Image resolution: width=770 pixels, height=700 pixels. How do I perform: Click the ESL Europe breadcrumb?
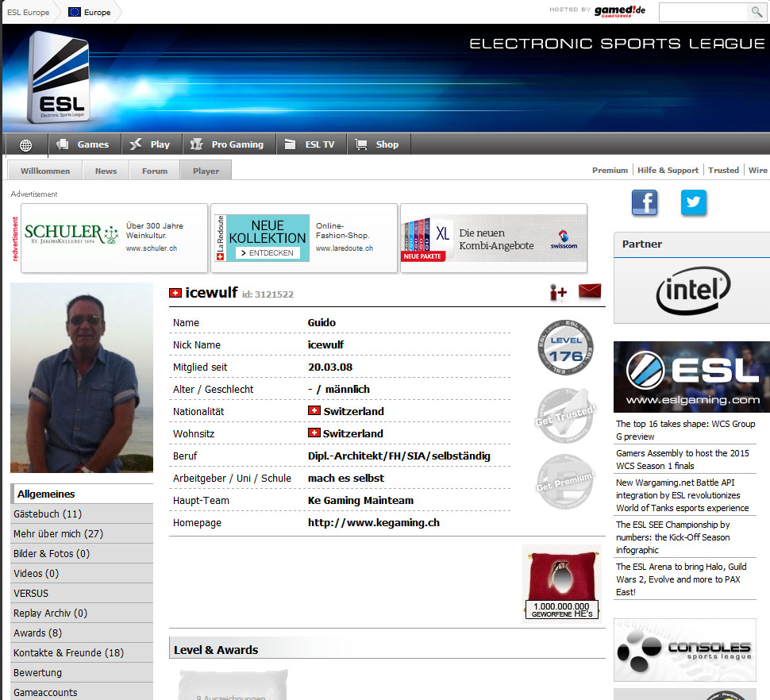click(x=29, y=12)
